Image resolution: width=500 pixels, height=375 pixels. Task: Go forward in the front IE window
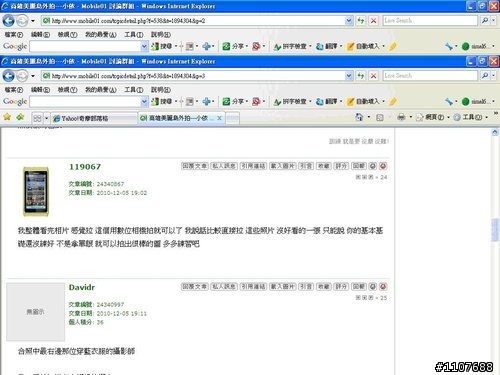[22, 76]
